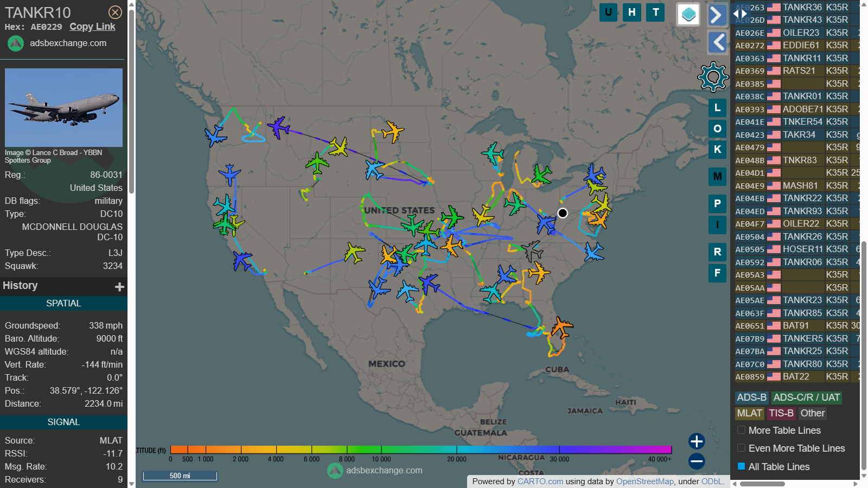Click the teal aircraft over Wisconsin
The image size is (868, 488).
pyautogui.click(x=493, y=153)
